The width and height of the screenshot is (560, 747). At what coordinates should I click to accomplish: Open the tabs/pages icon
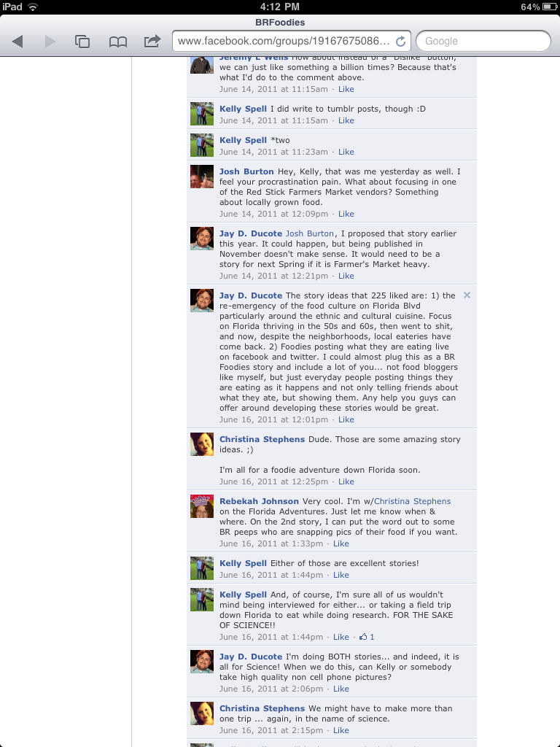(x=82, y=42)
